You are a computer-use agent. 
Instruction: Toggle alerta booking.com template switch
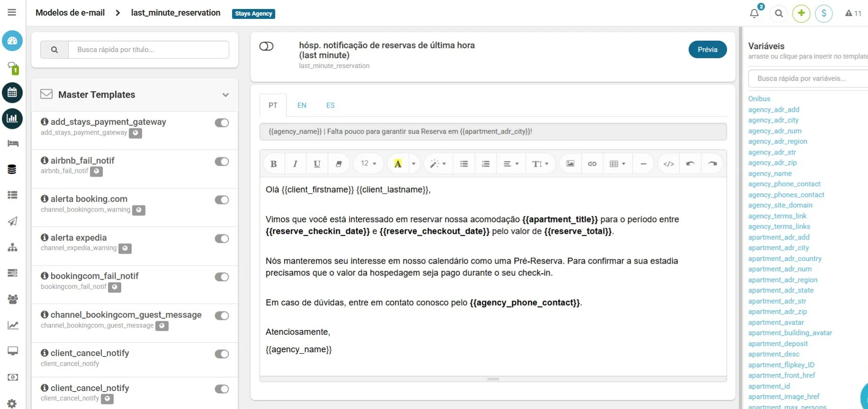click(222, 200)
